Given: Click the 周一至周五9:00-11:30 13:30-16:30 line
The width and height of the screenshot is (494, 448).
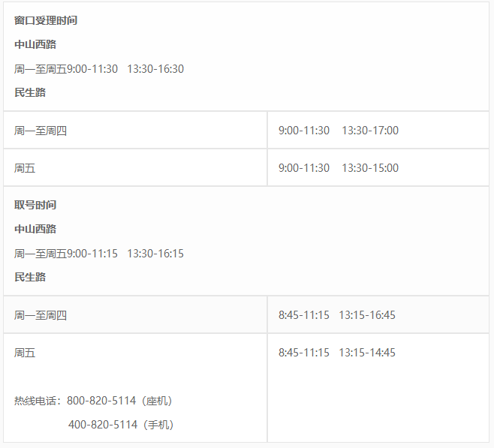Looking at the screenshot, I should coord(99,68).
